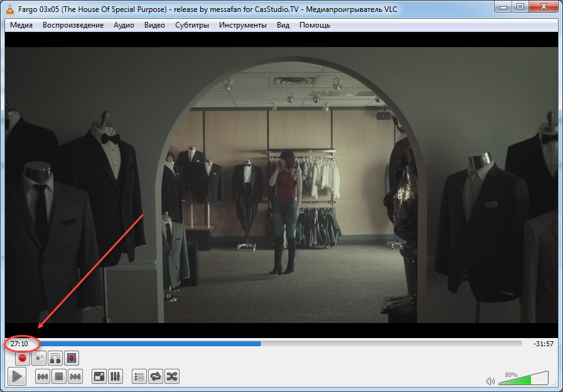Mute audio via the speaker icon

coord(490,381)
